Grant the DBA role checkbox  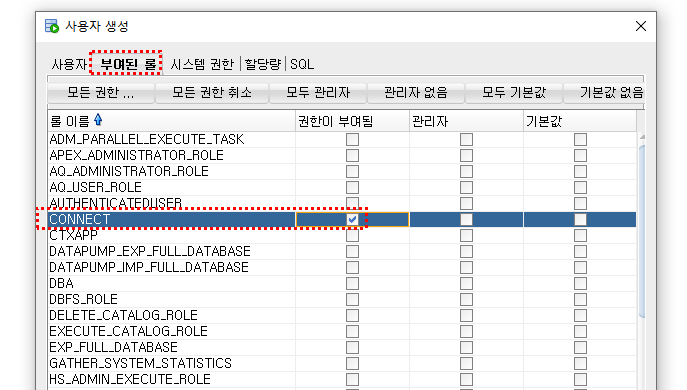pos(352,284)
